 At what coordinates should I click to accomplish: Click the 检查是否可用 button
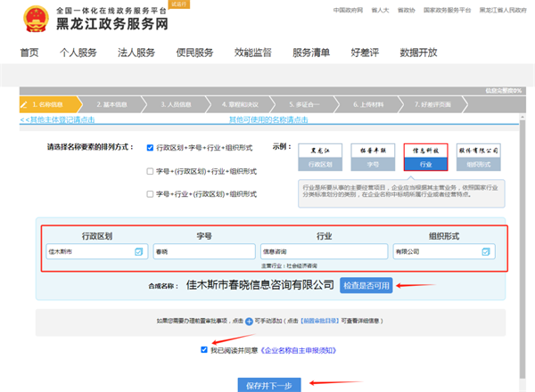tap(366, 285)
